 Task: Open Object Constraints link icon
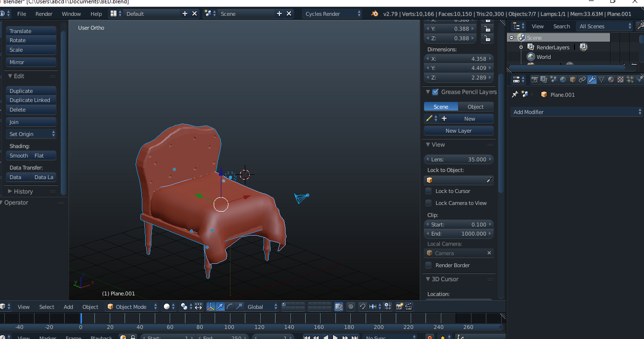tap(582, 79)
